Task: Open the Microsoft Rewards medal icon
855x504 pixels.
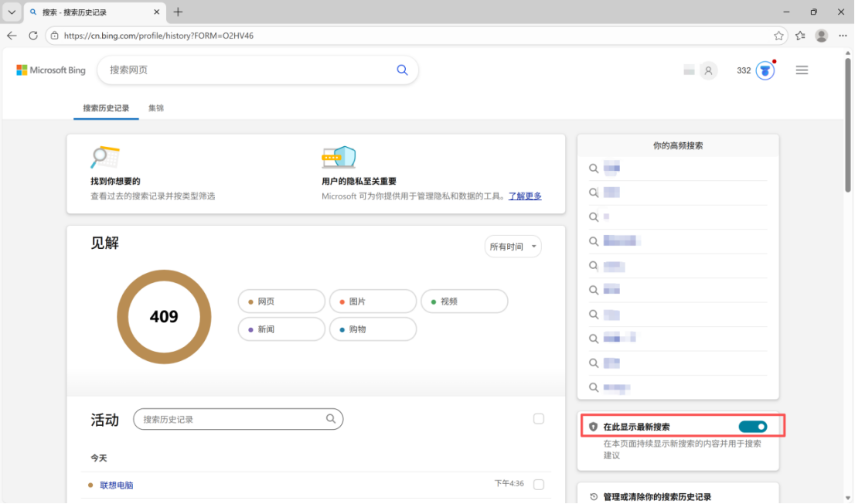Action: coord(765,70)
